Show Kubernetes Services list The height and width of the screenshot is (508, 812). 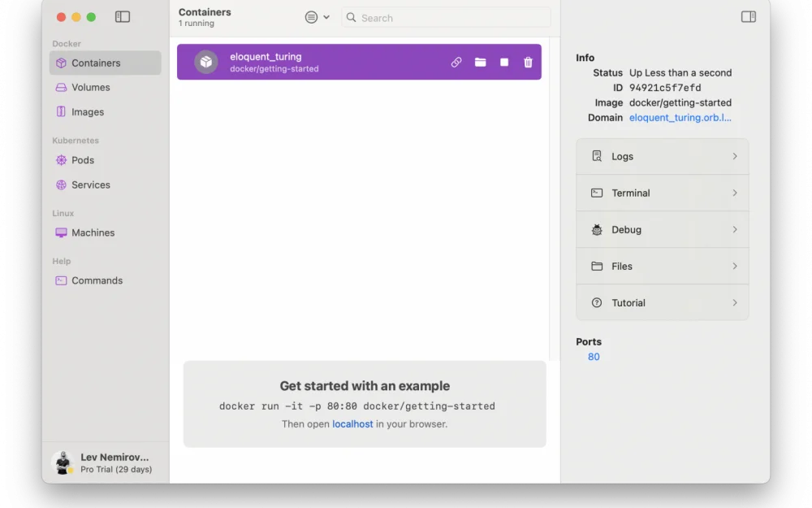pyautogui.click(x=90, y=185)
